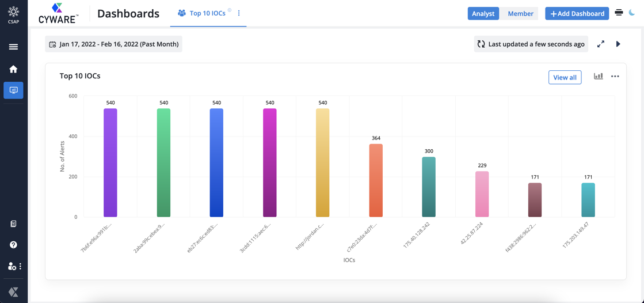Refresh using Last updated indicator
This screenshot has width=644, height=303.
pyautogui.click(x=531, y=44)
